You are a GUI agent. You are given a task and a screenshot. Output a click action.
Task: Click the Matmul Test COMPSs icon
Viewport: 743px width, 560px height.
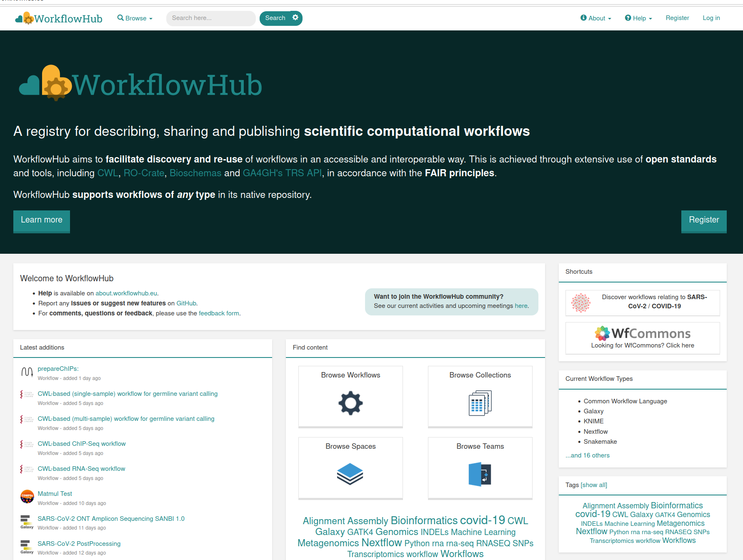tap(27, 497)
